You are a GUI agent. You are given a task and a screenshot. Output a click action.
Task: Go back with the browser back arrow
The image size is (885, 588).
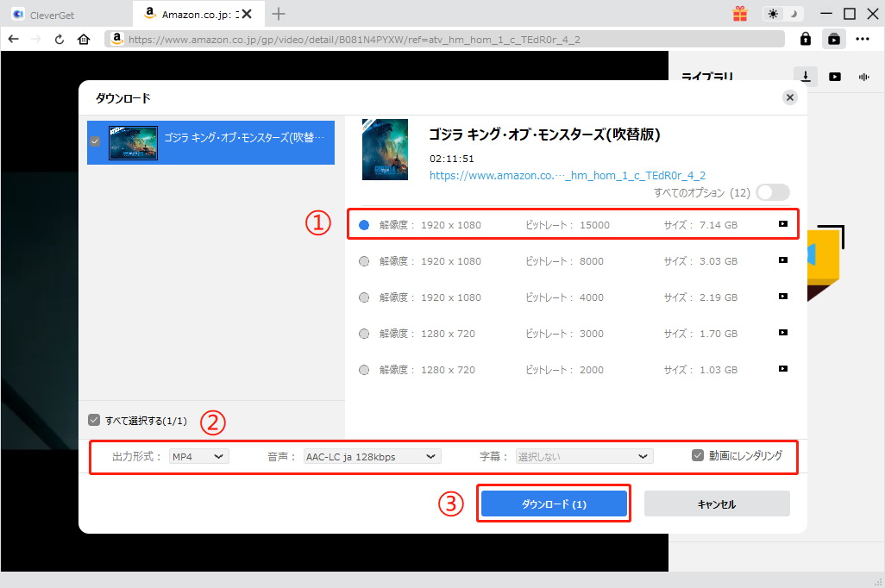click(x=14, y=39)
